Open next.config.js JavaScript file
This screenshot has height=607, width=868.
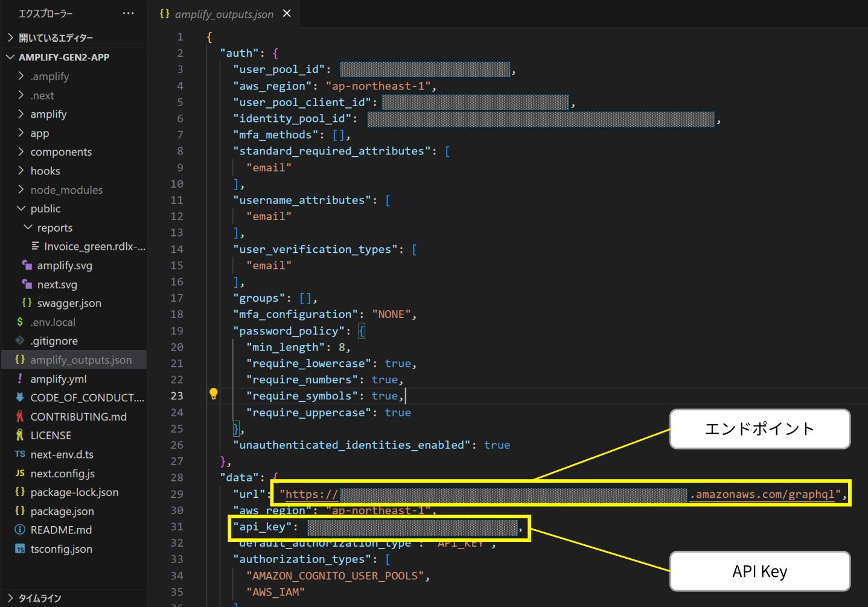[63, 474]
